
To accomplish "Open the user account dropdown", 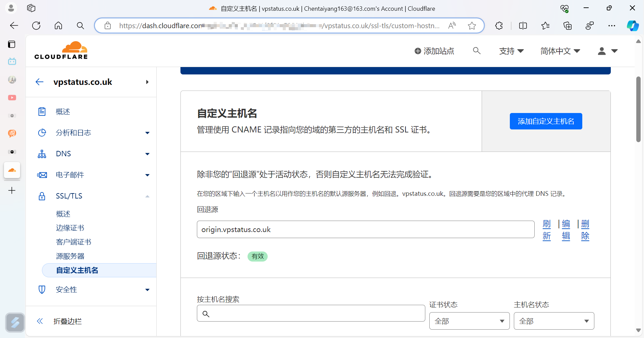I will (x=608, y=51).
